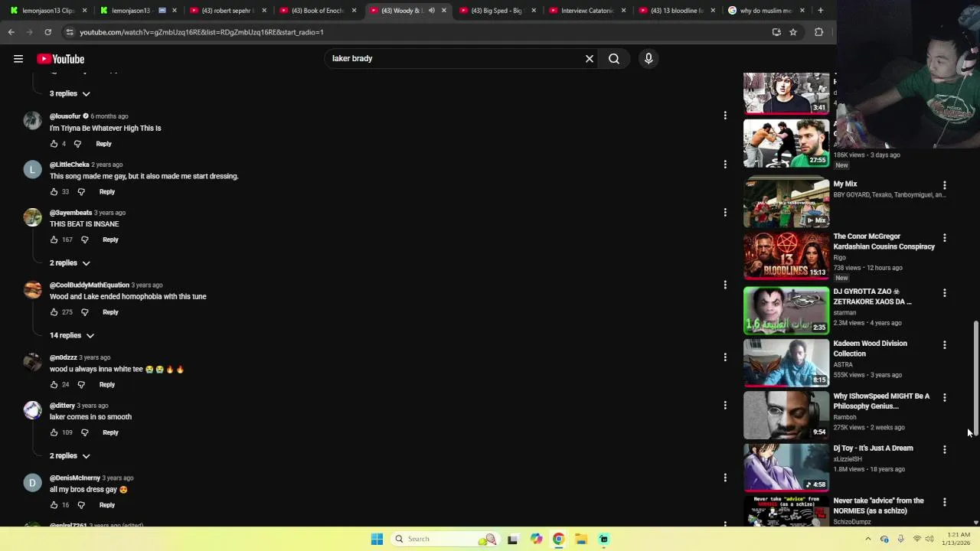The height and width of the screenshot is (551, 980).
Task: Open Windows Start menu
Action: 377,539
